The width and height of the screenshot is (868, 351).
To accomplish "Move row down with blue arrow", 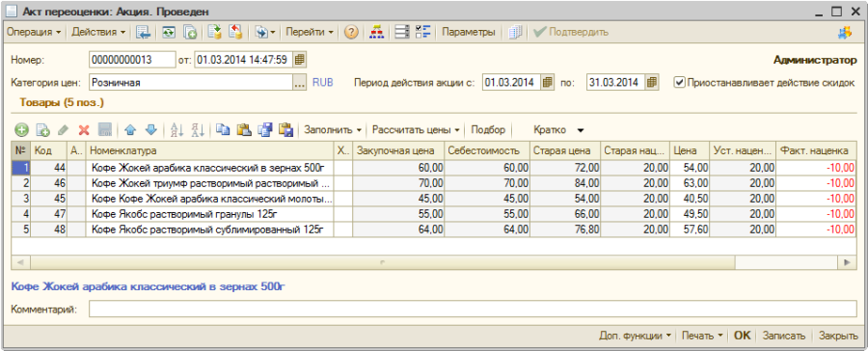I will coord(151,130).
